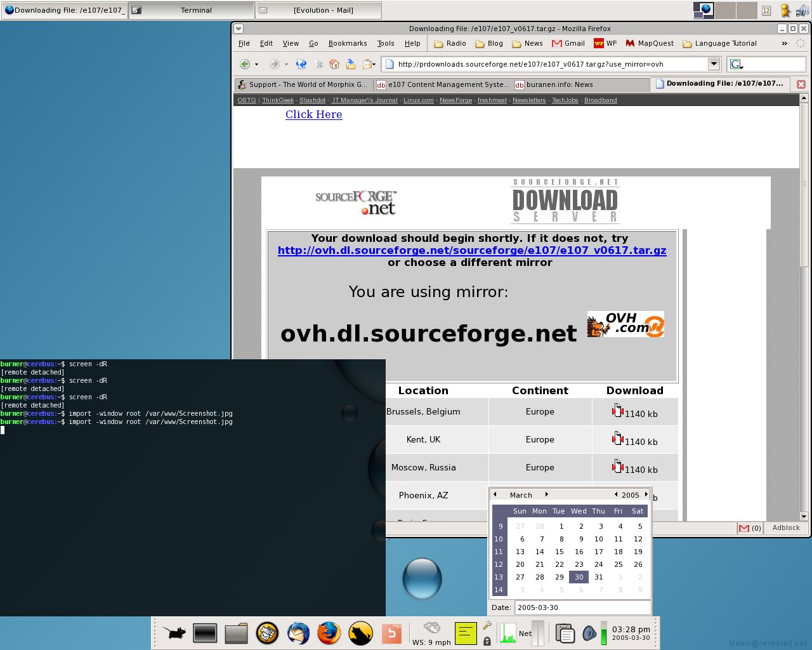
Task: Switch to the Support - World of Morphix tab
Action: point(303,84)
